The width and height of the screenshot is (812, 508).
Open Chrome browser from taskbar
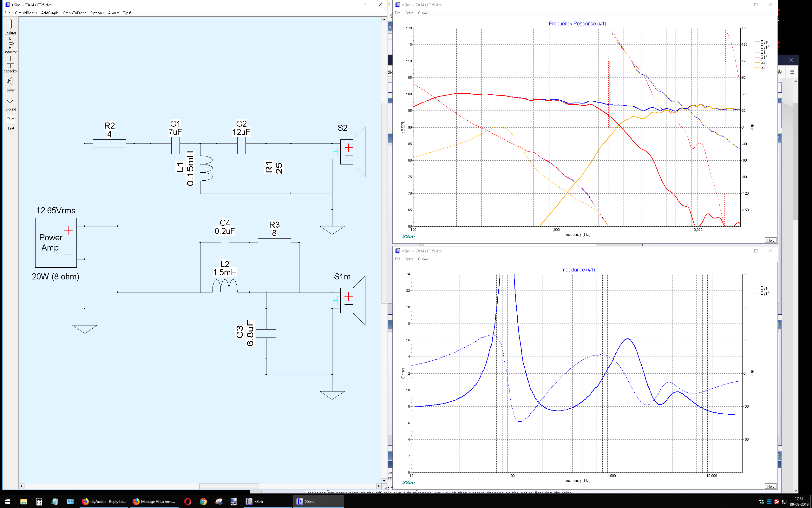203,501
